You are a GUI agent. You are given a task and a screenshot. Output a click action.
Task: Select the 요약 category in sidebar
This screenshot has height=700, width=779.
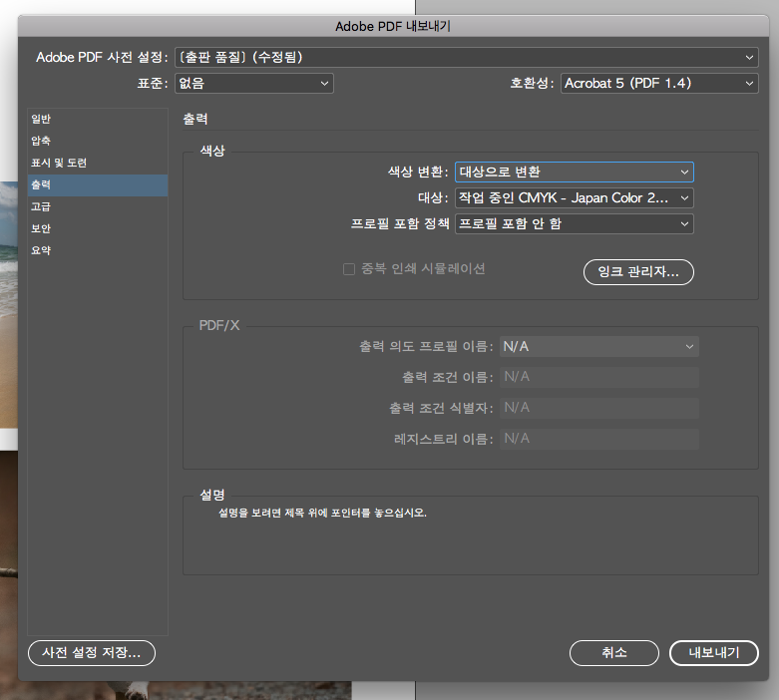coord(98,250)
